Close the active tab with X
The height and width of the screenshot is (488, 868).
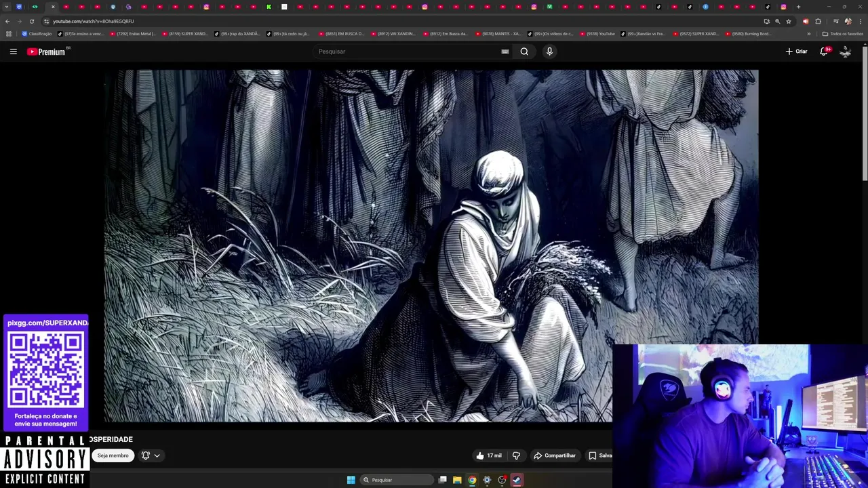pyautogui.click(x=53, y=7)
